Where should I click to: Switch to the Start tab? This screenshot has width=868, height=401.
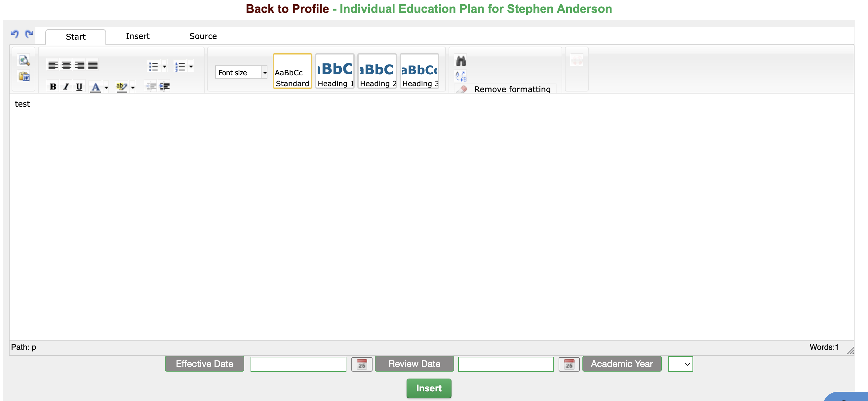point(75,37)
